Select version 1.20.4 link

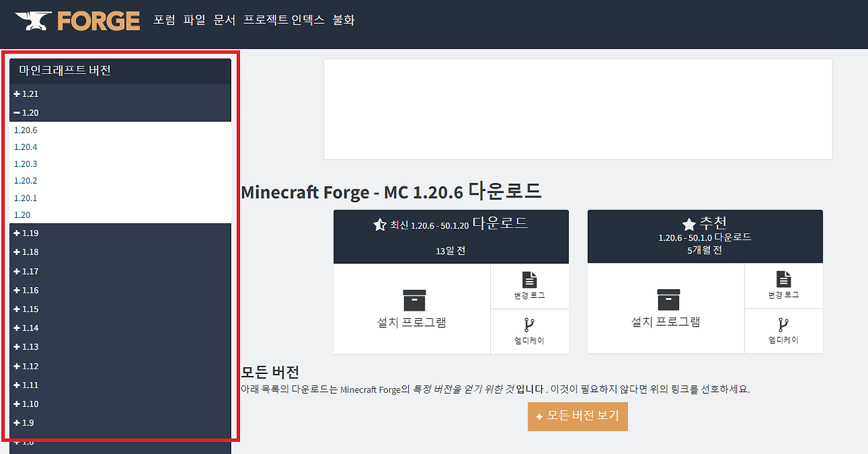click(x=26, y=147)
